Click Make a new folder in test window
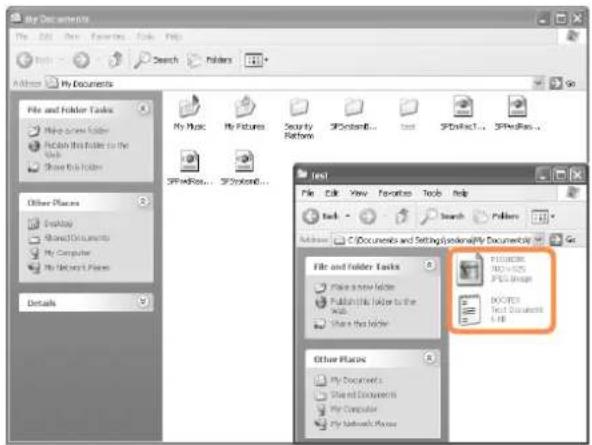 point(355,287)
